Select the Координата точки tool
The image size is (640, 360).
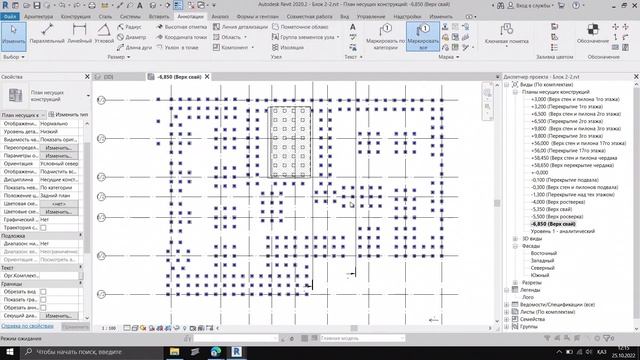coord(182,37)
